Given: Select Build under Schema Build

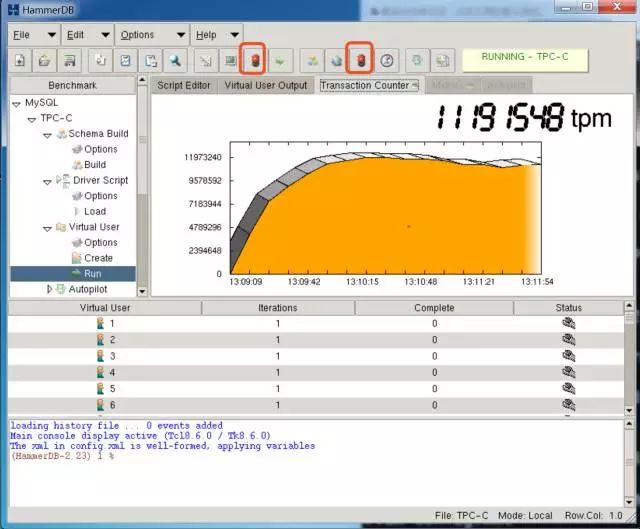Looking at the screenshot, I should coord(95,165).
